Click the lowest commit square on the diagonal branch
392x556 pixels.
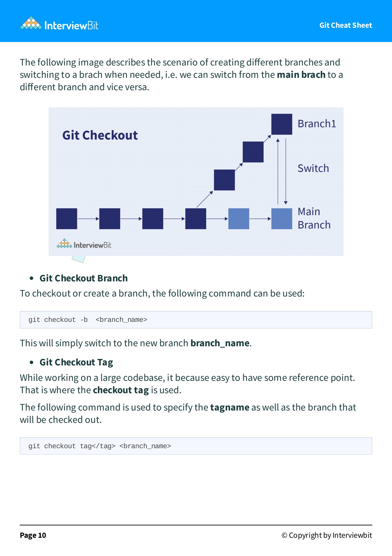[x=224, y=180]
